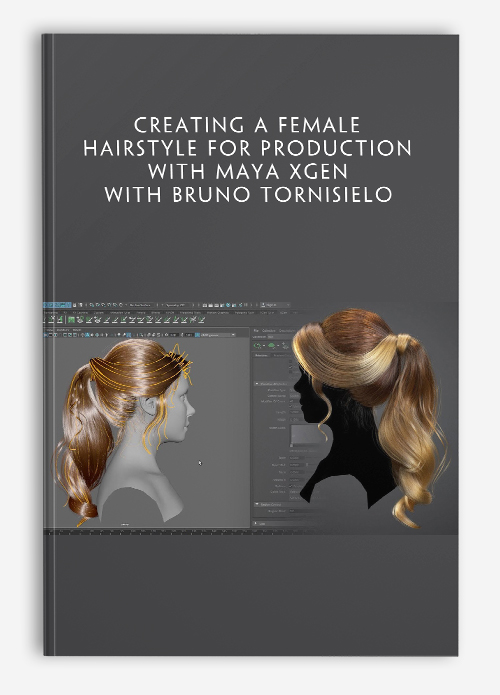Viewport: 500px width, 695px height.
Task: Collapse the Region Control section
Action: [257, 504]
